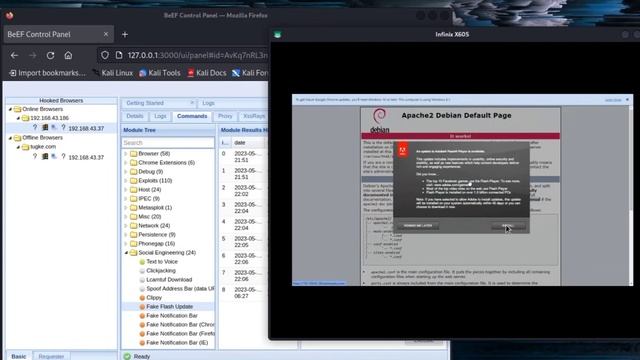Image resolution: width=640 pixels, height=360 pixels.
Task: Click Metasploit (1) folder icon
Action: [x=133, y=208]
